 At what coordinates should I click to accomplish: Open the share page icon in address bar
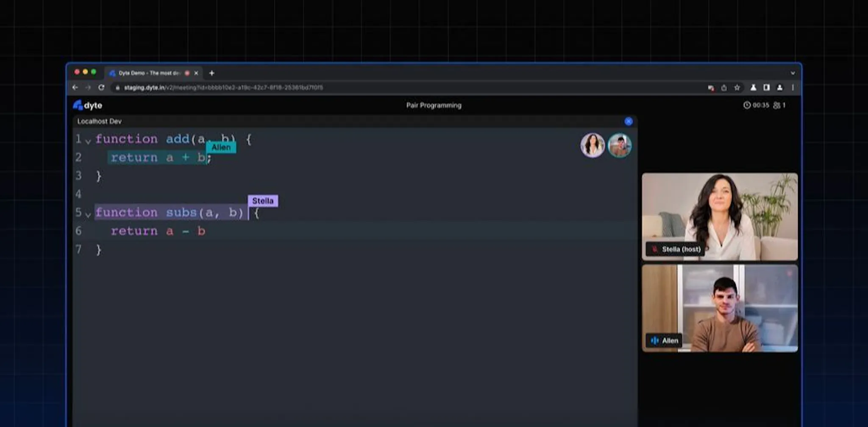724,88
